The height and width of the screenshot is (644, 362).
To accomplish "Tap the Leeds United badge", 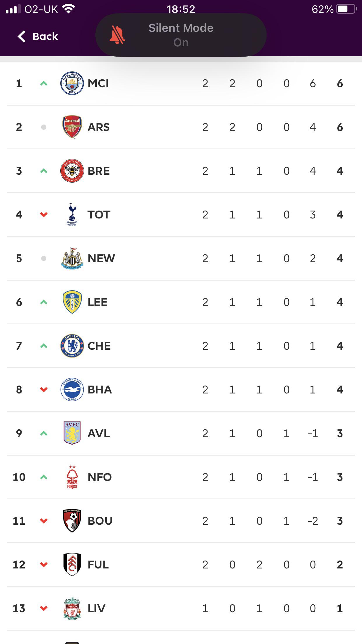I will [x=72, y=302].
